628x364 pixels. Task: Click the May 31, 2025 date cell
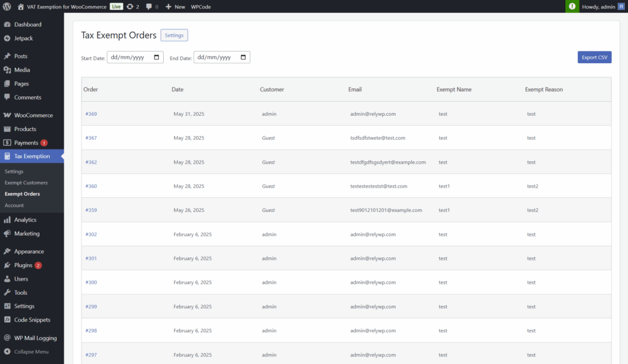pos(189,114)
